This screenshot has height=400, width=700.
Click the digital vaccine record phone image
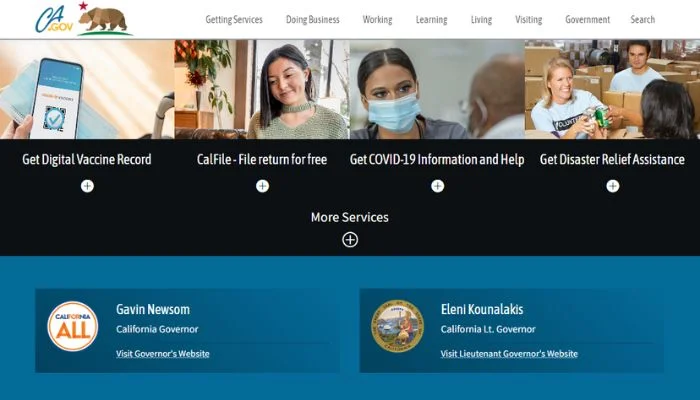[x=87, y=89]
